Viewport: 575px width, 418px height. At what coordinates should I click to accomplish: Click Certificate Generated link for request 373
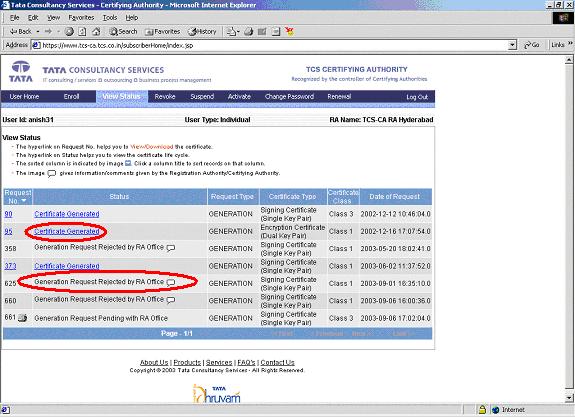tap(67, 266)
